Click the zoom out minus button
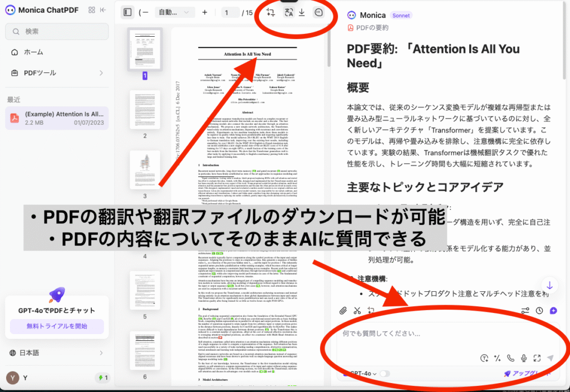This screenshot has width=570, height=392. coord(145,12)
